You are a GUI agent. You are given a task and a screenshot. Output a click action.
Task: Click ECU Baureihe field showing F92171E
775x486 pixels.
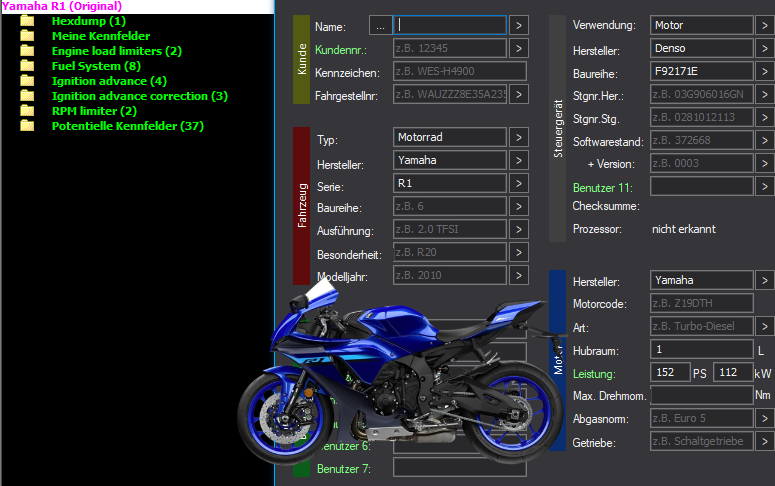[x=701, y=71]
